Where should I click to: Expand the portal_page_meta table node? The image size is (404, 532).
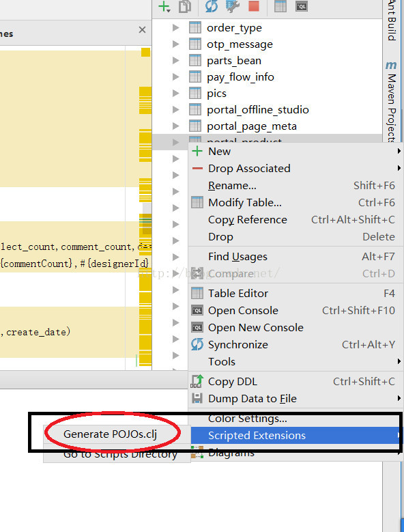[175, 126]
